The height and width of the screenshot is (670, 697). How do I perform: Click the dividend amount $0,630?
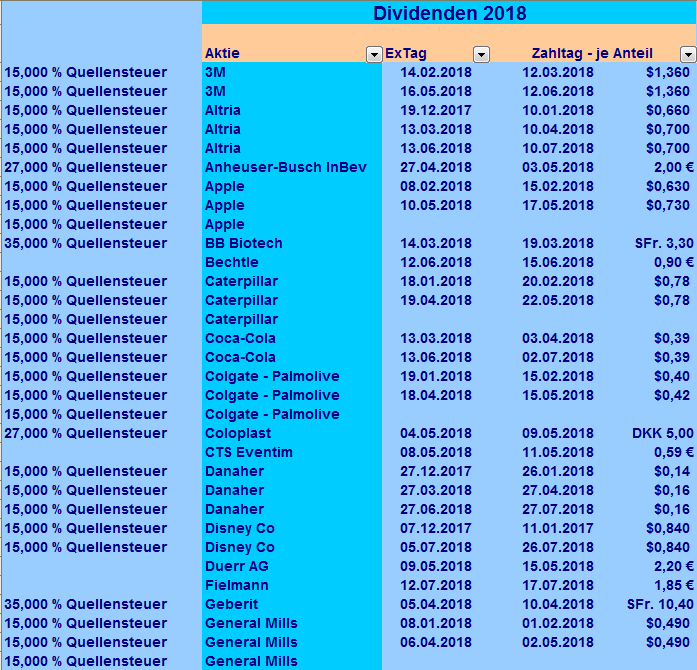pyautogui.click(x=668, y=186)
